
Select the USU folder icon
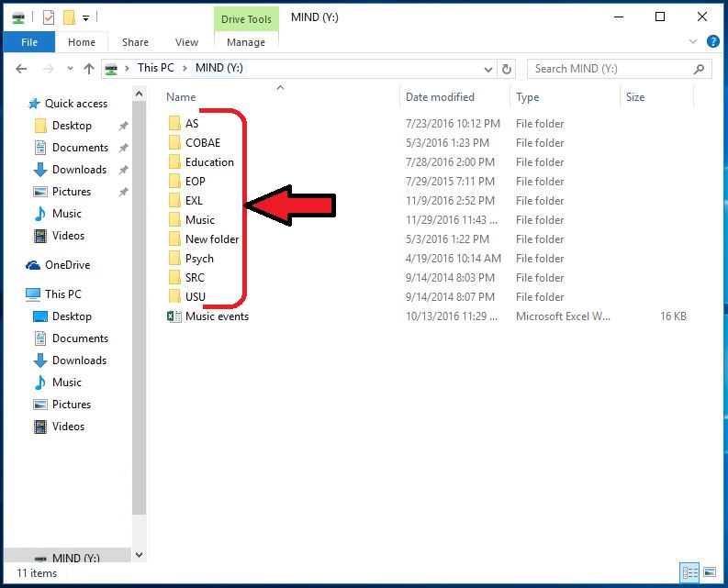pos(174,297)
